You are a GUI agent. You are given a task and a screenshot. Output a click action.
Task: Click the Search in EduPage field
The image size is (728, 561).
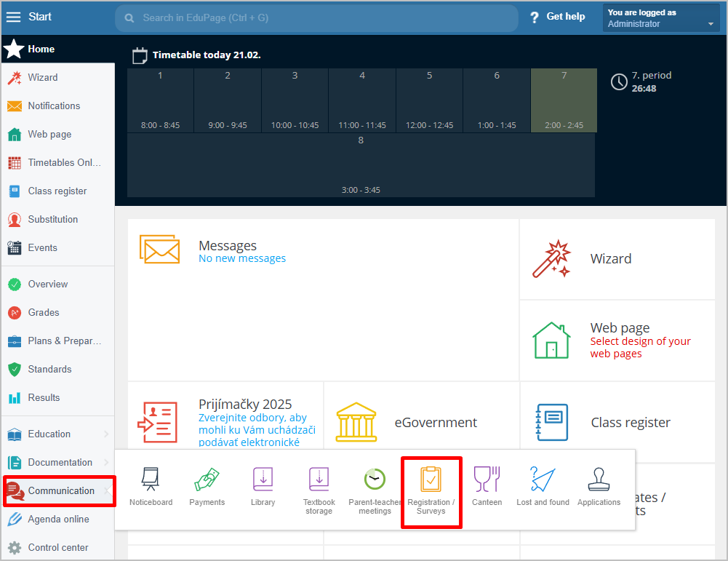click(x=316, y=18)
